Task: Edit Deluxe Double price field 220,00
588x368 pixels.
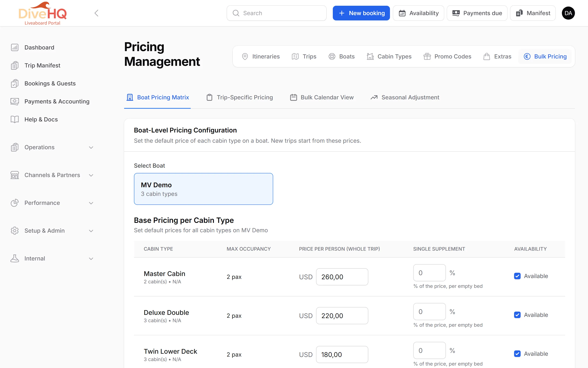Action: click(342, 316)
